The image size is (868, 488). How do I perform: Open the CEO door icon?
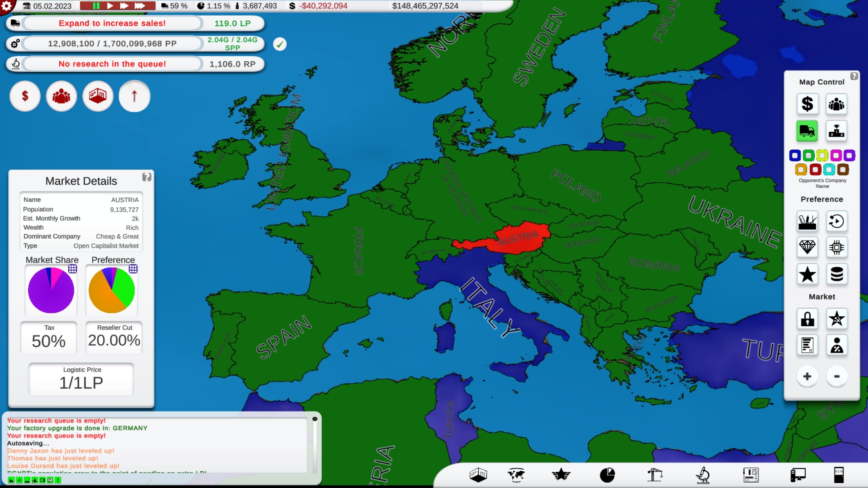coord(839,475)
